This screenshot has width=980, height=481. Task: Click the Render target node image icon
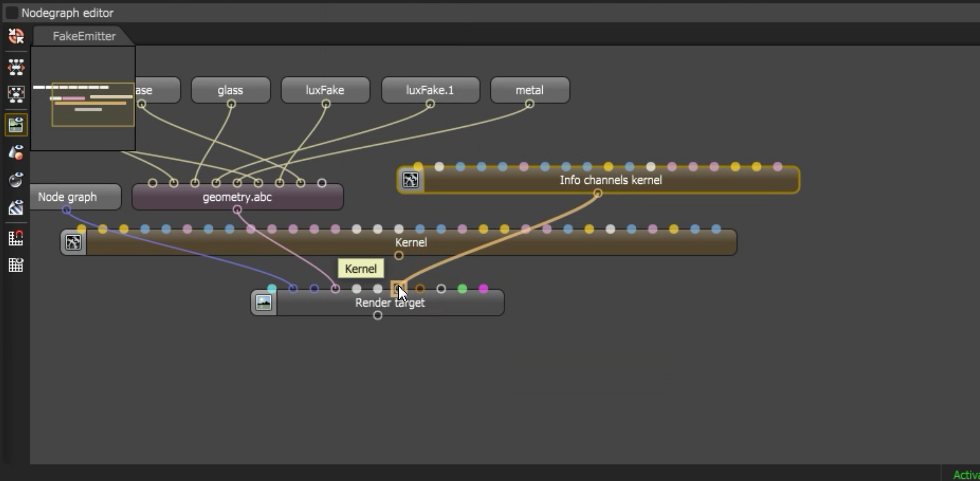(x=264, y=303)
